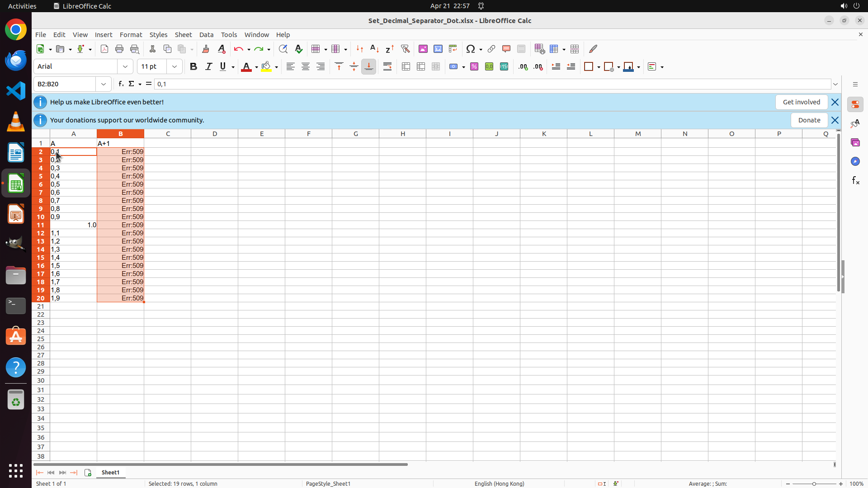This screenshot has height=488, width=868.
Task: Format selection as percent
Action: pos(474,67)
